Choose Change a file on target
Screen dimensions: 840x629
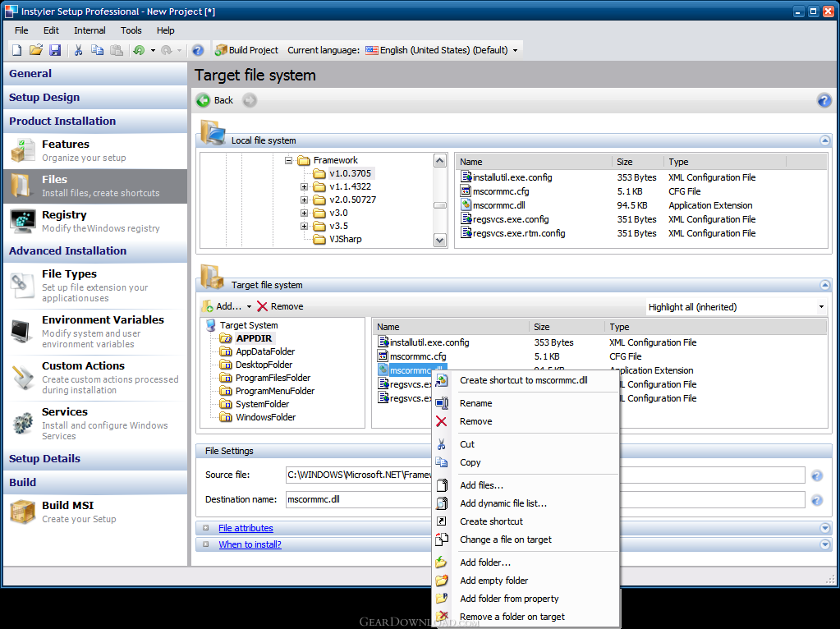[526, 540]
